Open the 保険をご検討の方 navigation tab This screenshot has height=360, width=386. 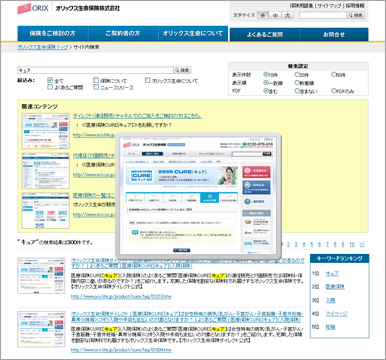53,33
